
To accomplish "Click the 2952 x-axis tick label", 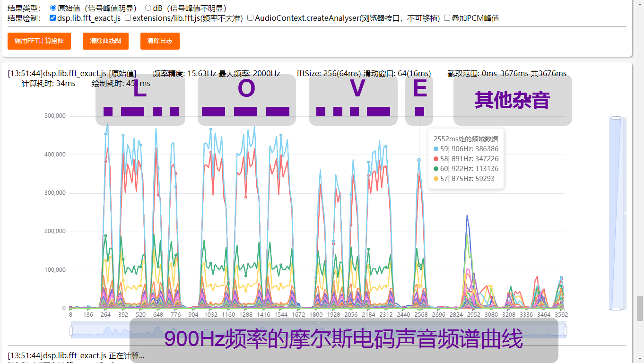I will click(x=473, y=314).
